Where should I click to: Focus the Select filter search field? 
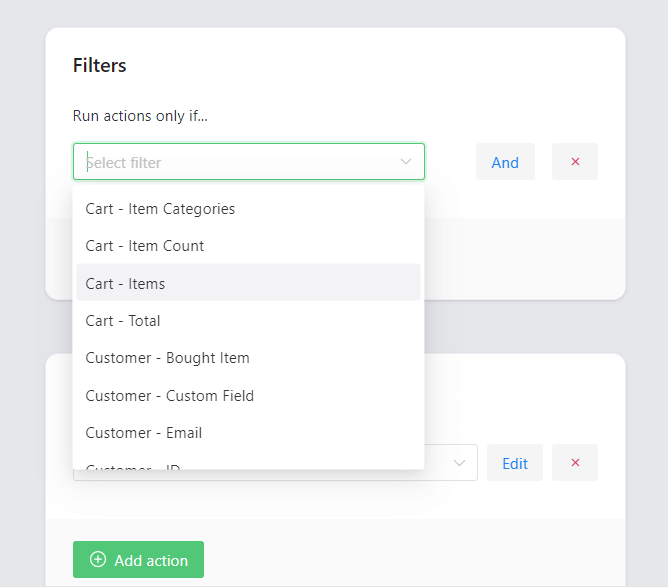coord(249,161)
